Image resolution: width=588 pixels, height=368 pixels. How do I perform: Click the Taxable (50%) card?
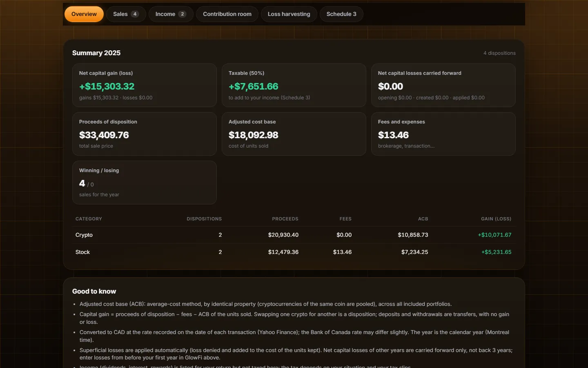(x=294, y=85)
